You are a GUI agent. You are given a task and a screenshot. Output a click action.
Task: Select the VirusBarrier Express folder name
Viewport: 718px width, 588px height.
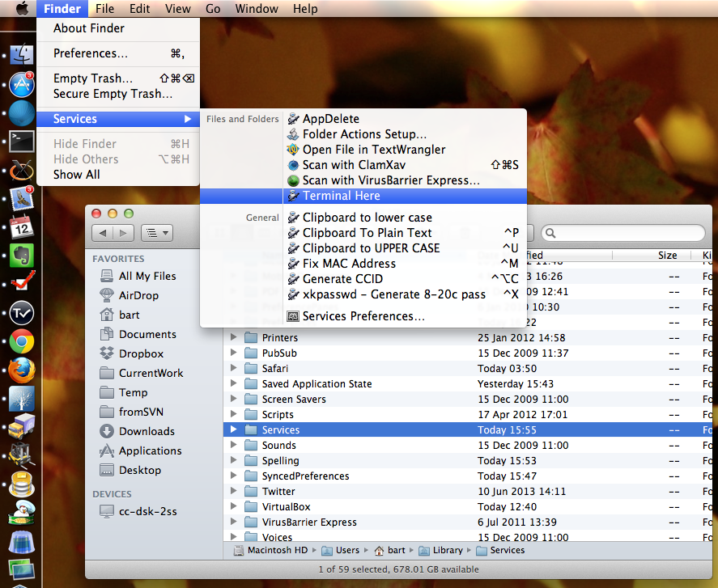tap(309, 522)
